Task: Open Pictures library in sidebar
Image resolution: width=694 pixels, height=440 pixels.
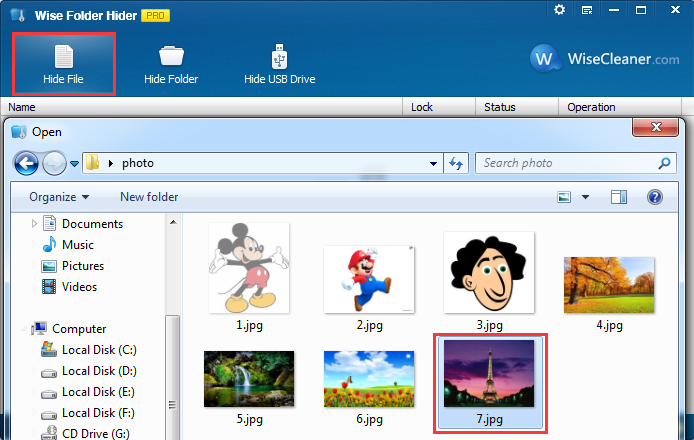Action: click(x=83, y=266)
